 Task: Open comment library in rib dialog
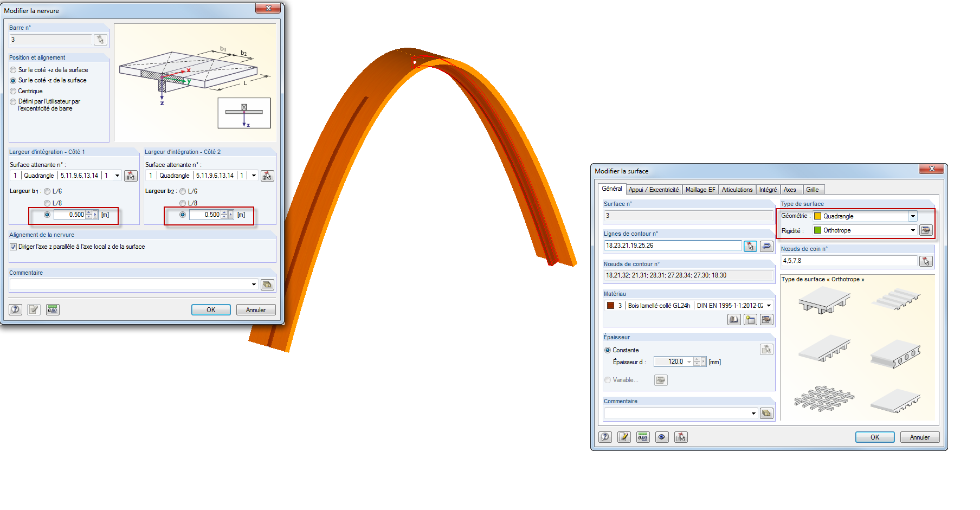tap(267, 285)
